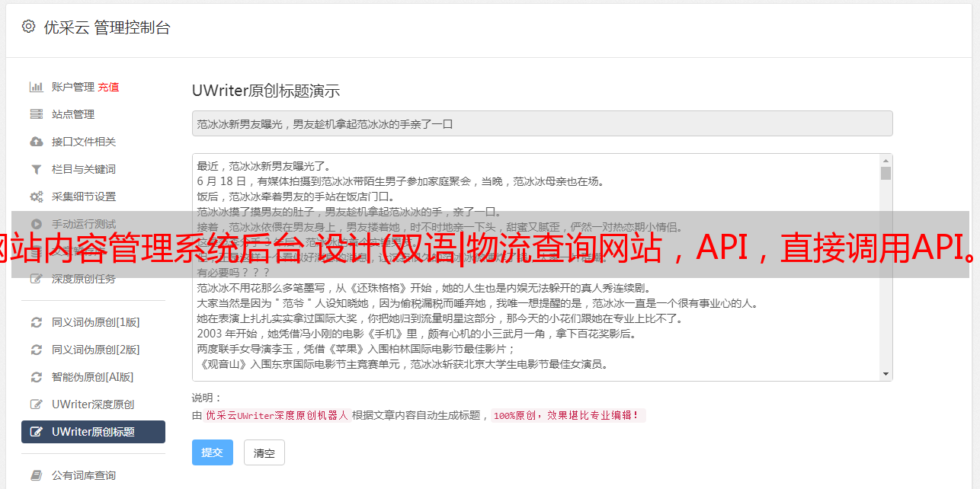Click the line starting 大家当然是因为
Image resolution: width=980 pixels, height=489 pixels.
[477, 304]
